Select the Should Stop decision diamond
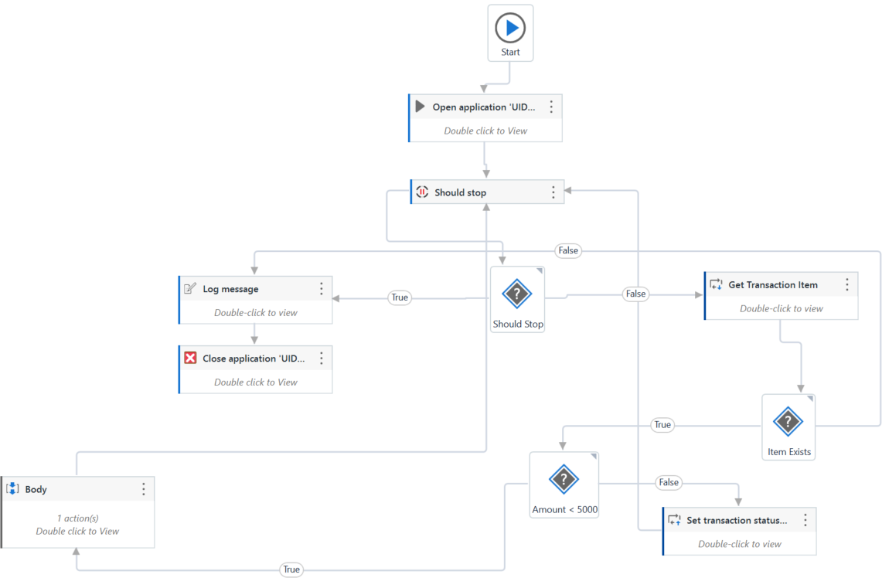Image resolution: width=882 pixels, height=588 pixels. click(517, 294)
